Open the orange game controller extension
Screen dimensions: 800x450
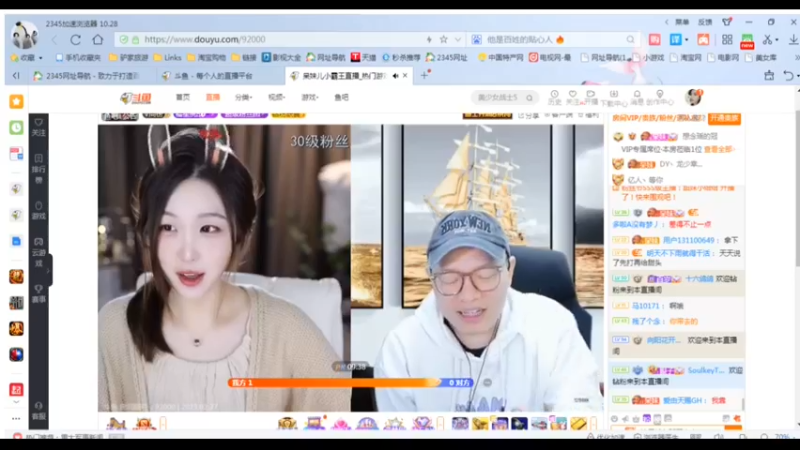point(703,39)
